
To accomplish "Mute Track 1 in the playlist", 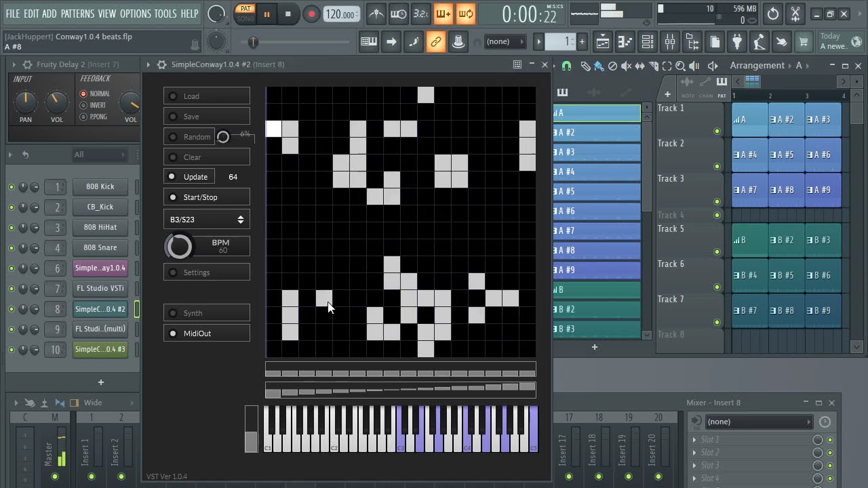I will pos(717,131).
